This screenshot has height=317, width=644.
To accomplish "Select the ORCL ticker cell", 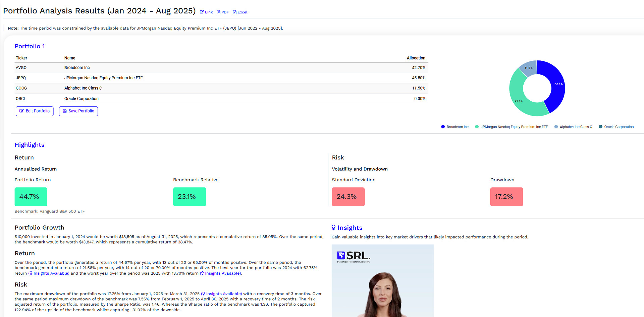I will click(x=21, y=99).
